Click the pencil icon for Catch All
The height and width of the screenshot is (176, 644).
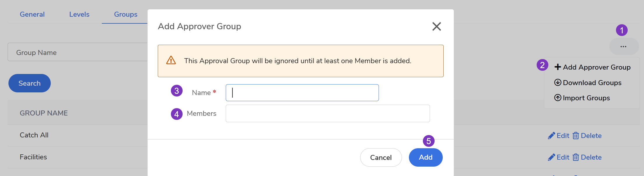click(x=551, y=136)
